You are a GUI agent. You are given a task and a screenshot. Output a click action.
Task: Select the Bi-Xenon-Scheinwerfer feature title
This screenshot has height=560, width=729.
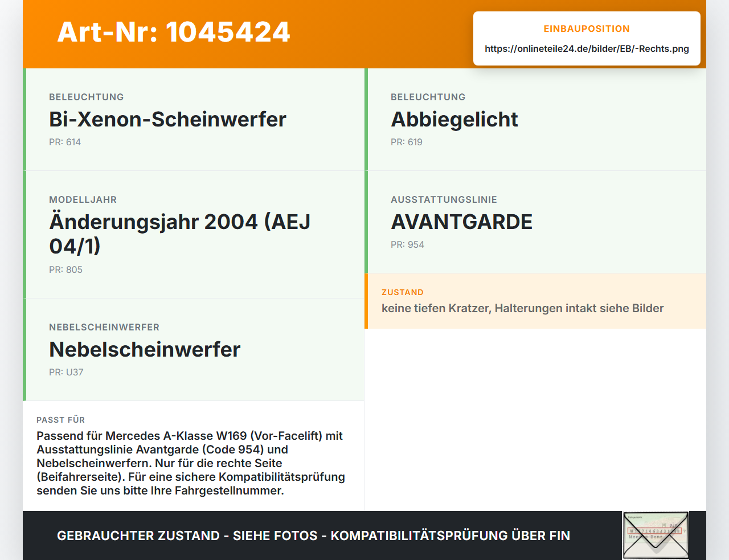coord(167,119)
